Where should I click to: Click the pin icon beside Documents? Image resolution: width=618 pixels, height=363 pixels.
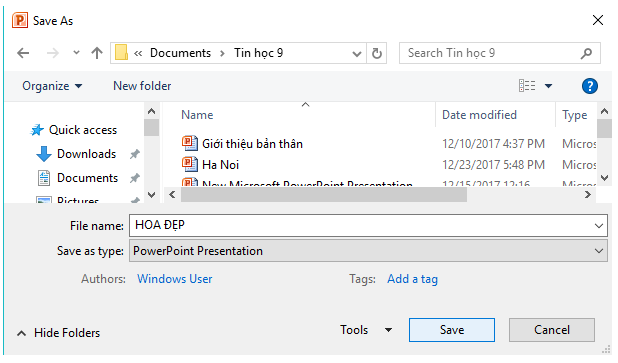(135, 178)
